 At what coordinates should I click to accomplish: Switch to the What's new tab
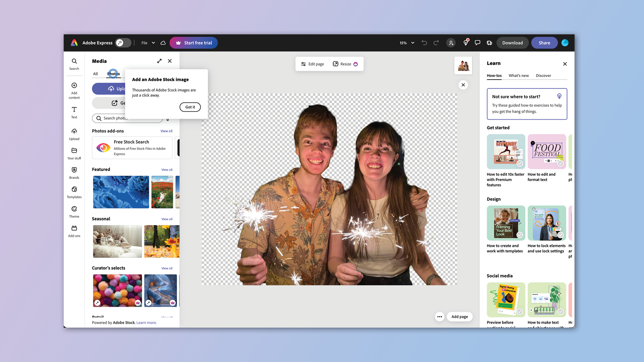(x=519, y=75)
